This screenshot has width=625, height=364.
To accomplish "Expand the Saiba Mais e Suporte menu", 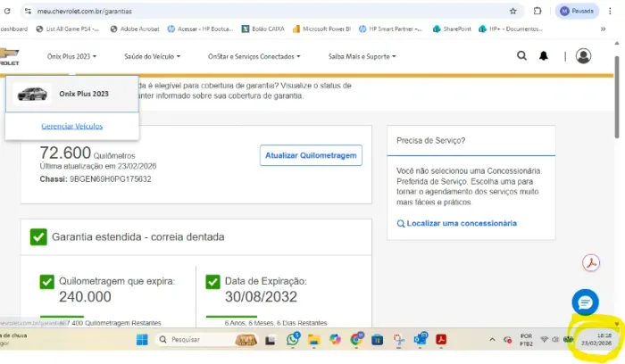I will point(362,56).
